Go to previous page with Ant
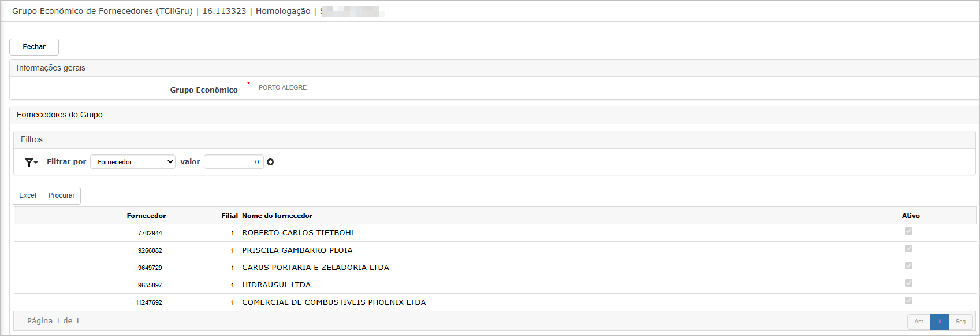 click(x=919, y=322)
